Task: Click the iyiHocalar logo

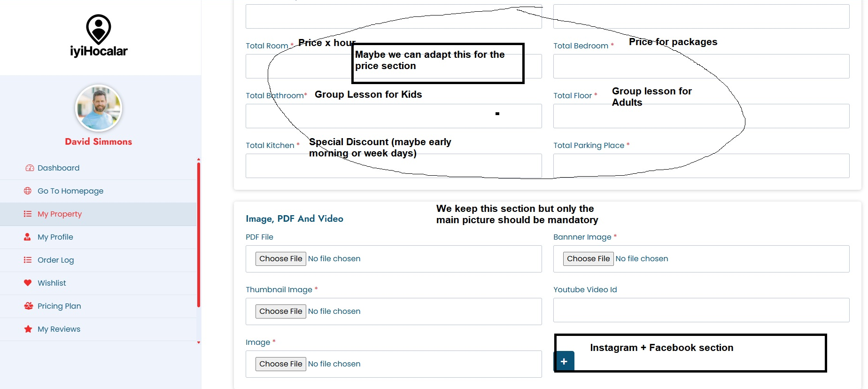Action: 99,36
